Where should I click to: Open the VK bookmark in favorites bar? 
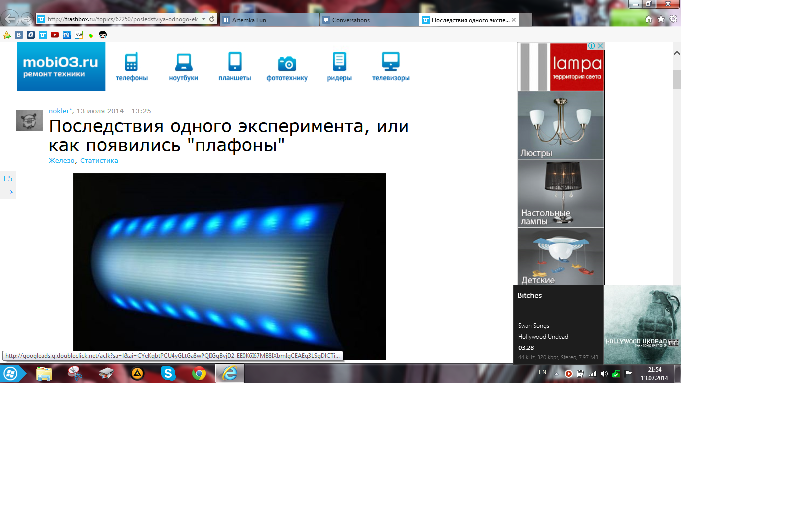coord(19,35)
